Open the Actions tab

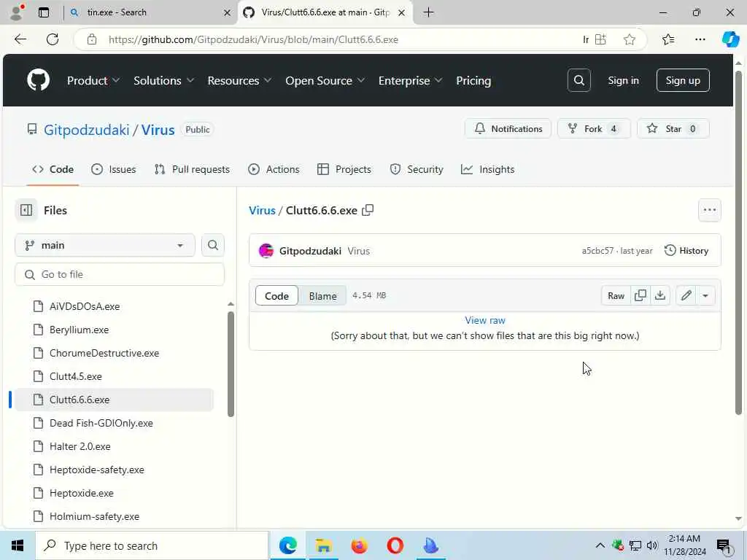click(x=274, y=169)
